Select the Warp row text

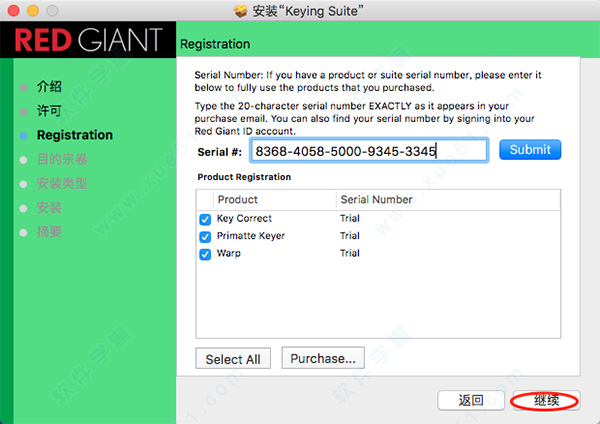coord(229,253)
